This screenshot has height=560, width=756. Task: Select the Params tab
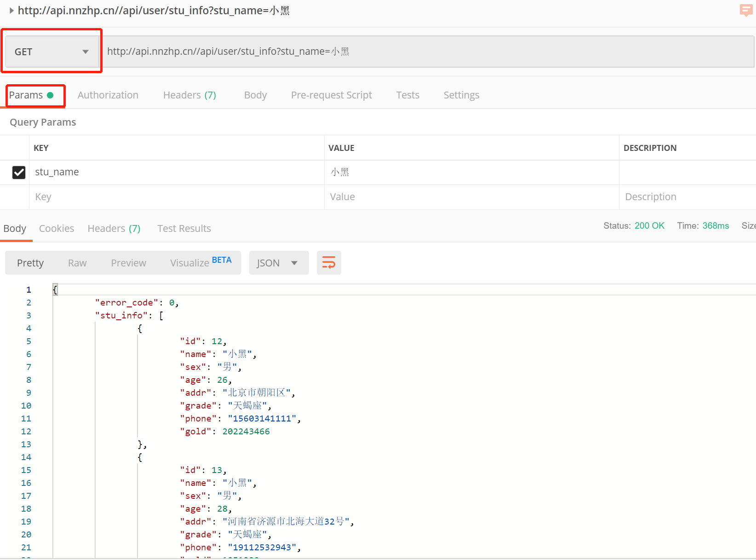(x=31, y=95)
